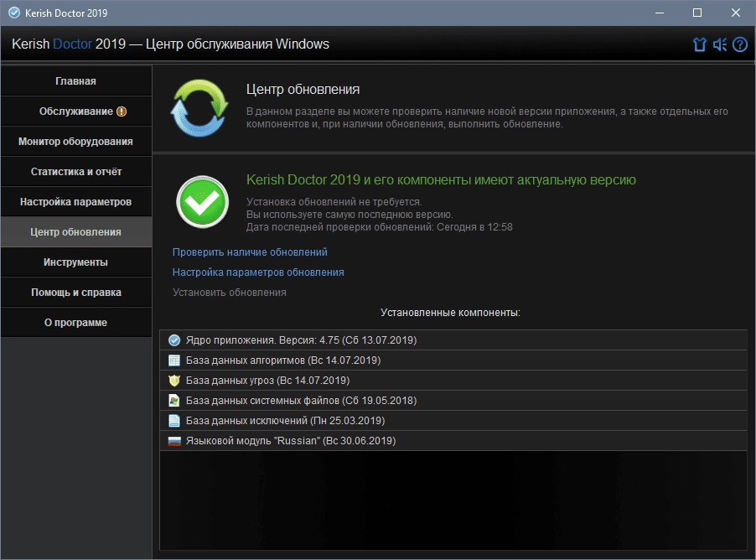The height and width of the screenshot is (560, 756).
Task: Select row База данных исключений (Пн 25.03.2019)
Action: [x=453, y=421]
